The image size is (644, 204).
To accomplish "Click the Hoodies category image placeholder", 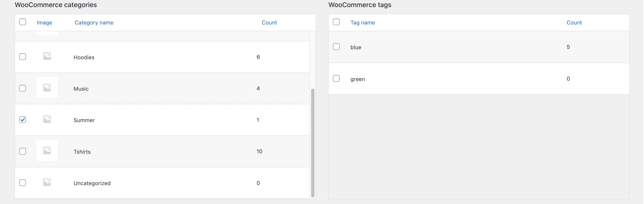I will point(47,56).
